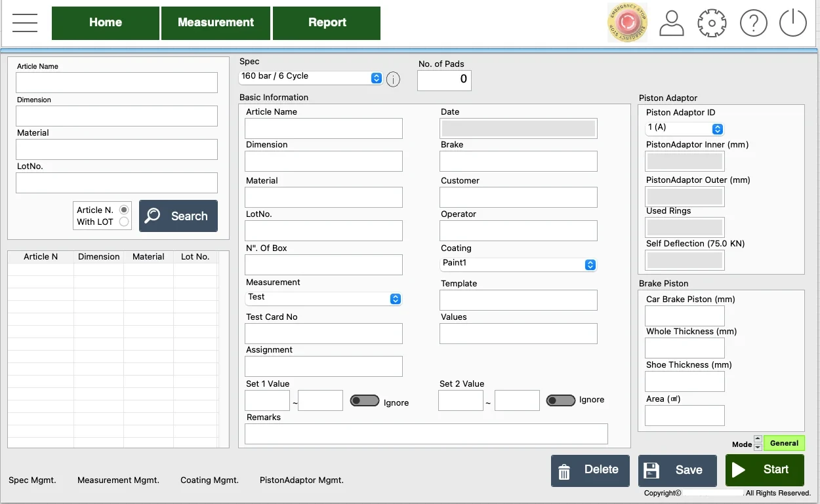Viewport: 820px width, 504px height.
Task: Click the power icon
Action: pyautogui.click(x=792, y=24)
